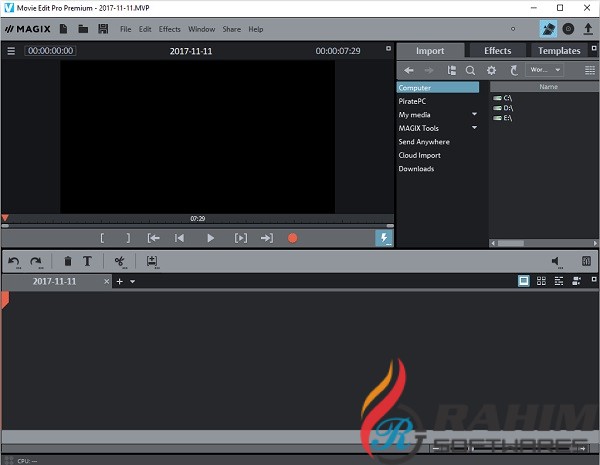Start recording with the red button
The height and width of the screenshot is (465, 600).
pyautogui.click(x=292, y=238)
